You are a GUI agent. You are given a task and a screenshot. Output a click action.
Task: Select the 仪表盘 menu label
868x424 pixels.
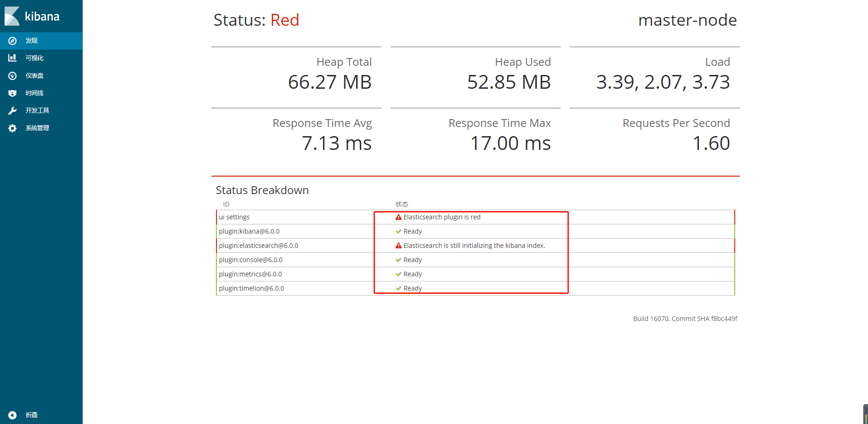coord(34,76)
